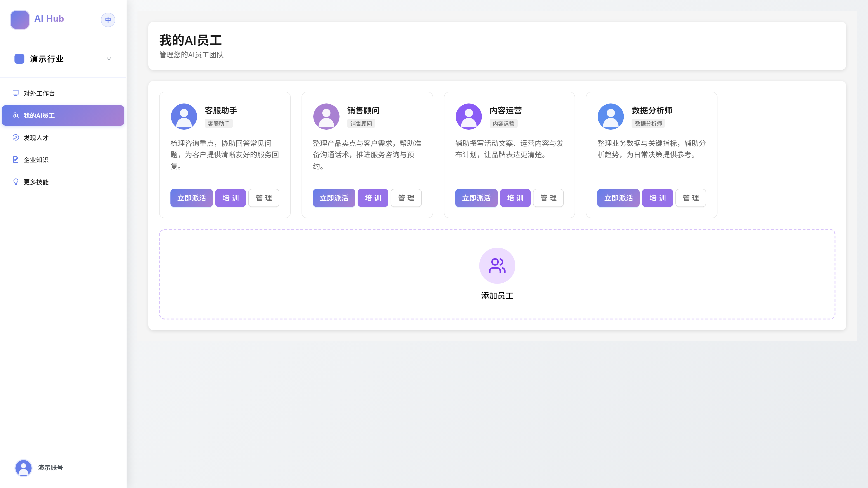
Task: Click the 管理您的AI员工团队 subtitle
Action: [x=191, y=54]
